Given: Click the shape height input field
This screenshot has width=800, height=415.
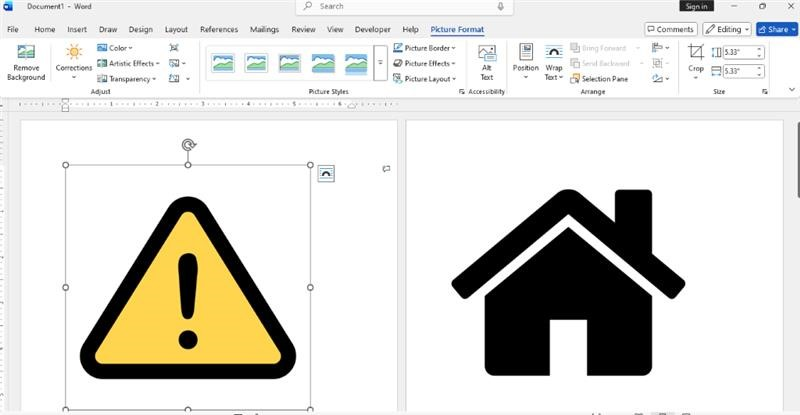Looking at the screenshot, I should [739, 52].
